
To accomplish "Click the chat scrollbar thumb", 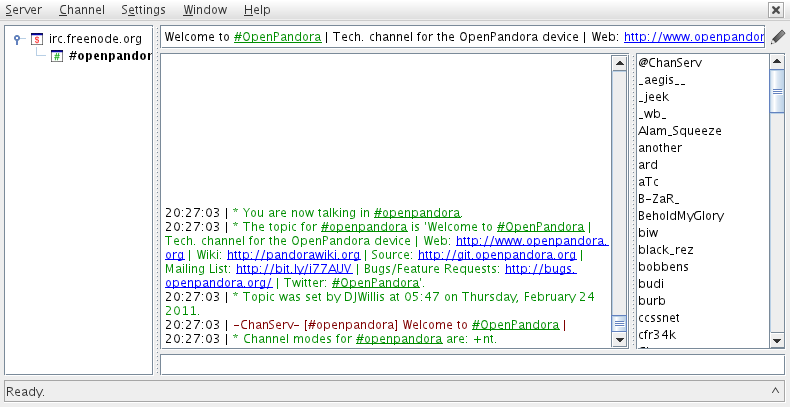I will point(619,322).
